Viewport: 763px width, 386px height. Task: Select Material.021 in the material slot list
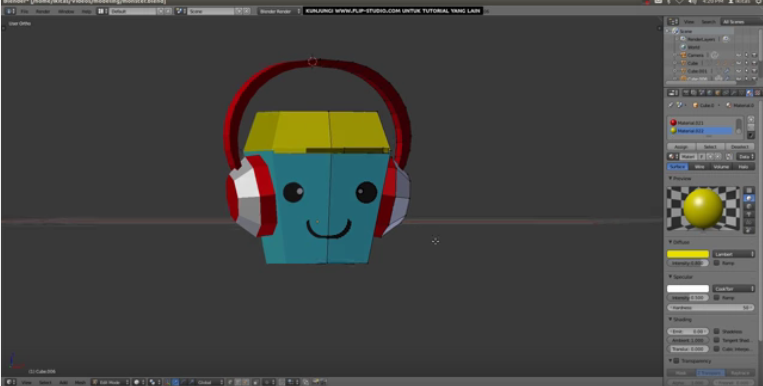click(x=701, y=123)
